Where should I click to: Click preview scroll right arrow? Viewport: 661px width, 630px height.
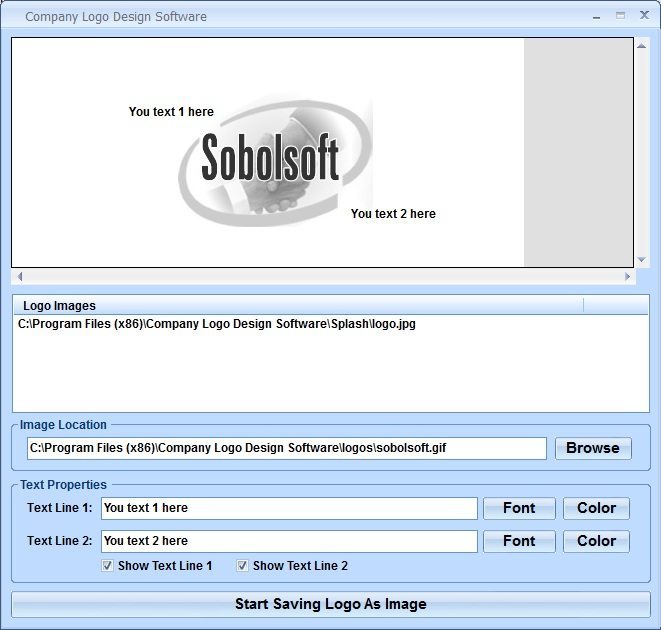627,277
